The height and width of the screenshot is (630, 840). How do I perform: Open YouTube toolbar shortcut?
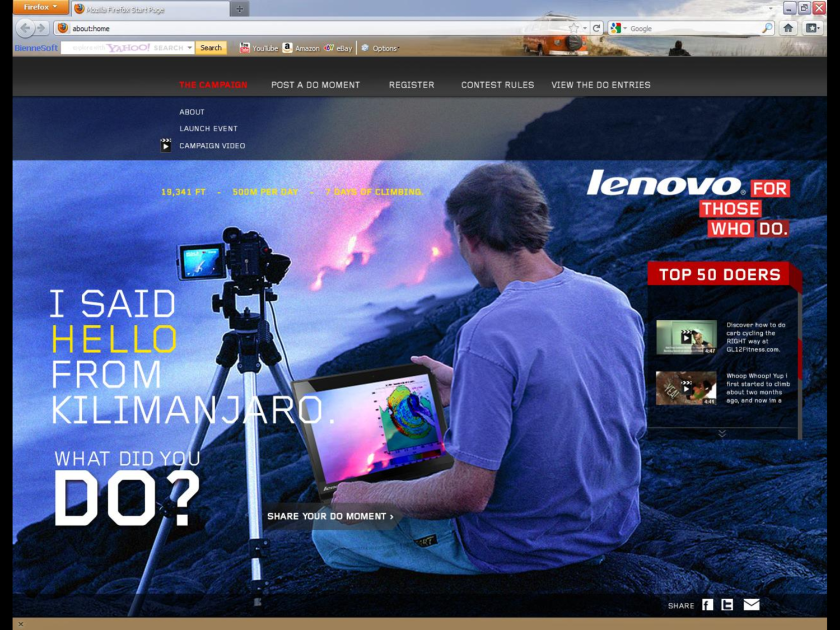259,48
